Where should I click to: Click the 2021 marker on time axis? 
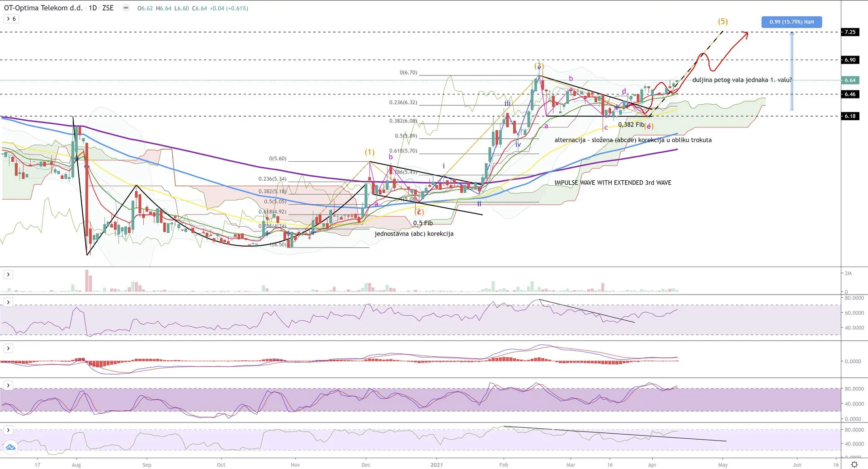click(x=436, y=464)
